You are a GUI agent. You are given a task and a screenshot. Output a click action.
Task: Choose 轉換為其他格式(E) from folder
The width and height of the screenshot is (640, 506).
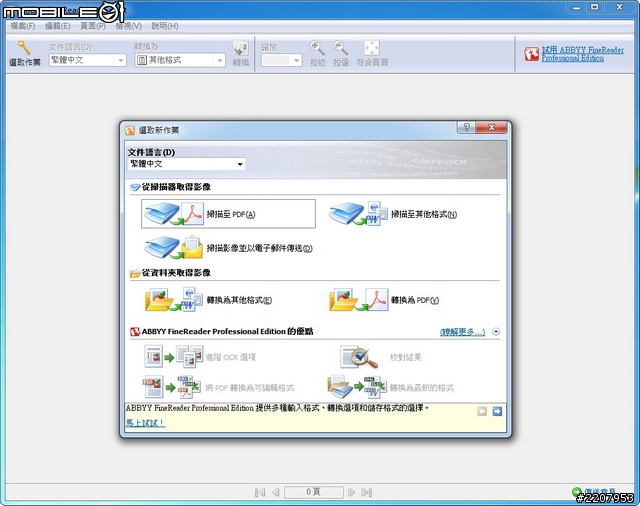(208, 300)
